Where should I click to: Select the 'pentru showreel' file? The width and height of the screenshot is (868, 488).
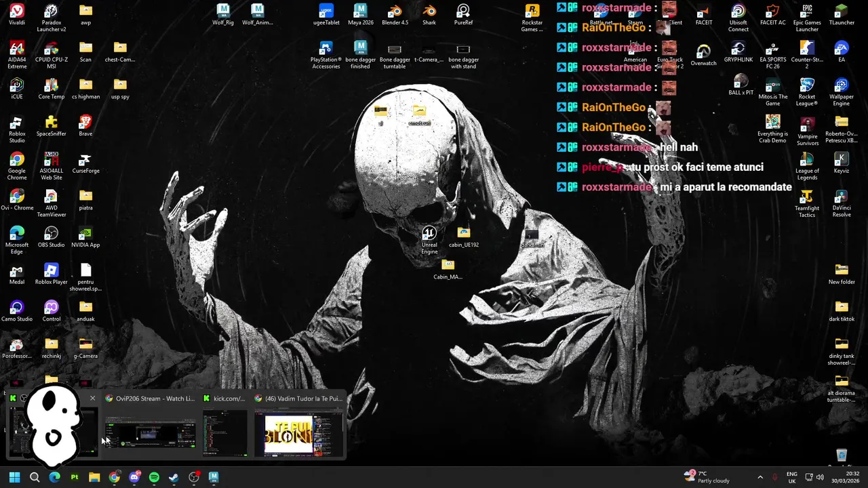point(85,278)
